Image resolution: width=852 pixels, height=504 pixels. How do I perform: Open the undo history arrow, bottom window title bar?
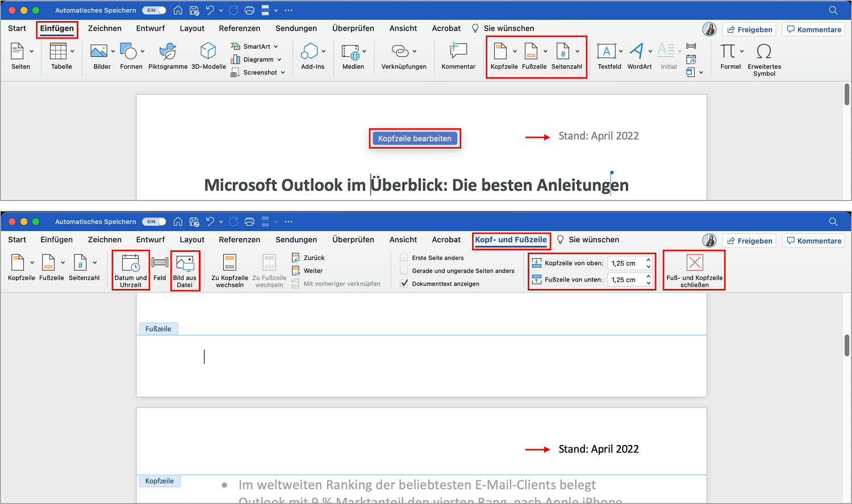pyautogui.click(x=221, y=221)
